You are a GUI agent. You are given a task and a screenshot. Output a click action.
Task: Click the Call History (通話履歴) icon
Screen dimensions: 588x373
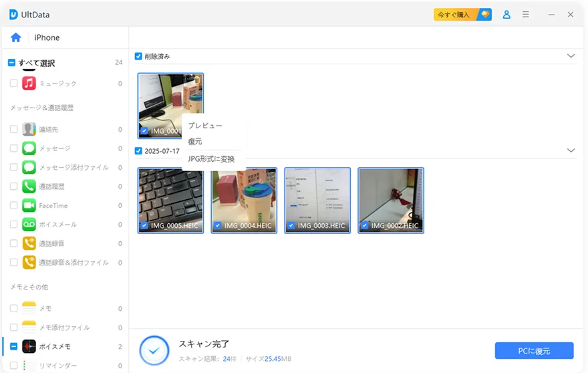coord(29,186)
